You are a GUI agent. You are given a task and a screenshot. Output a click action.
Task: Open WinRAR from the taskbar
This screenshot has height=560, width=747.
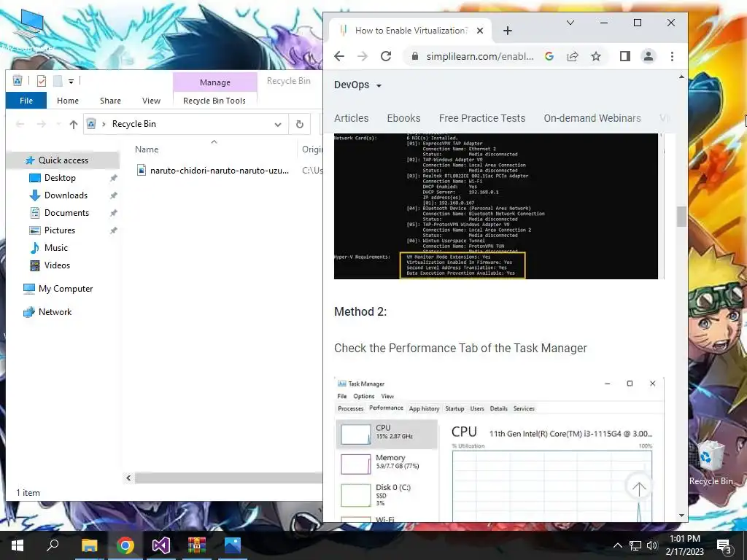[x=197, y=545]
